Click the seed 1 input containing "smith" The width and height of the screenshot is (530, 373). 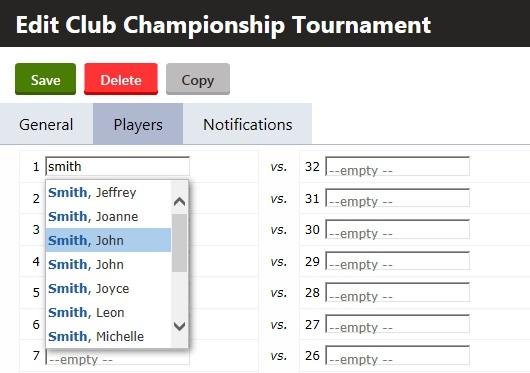pyautogui.click(x=117, y=166)
